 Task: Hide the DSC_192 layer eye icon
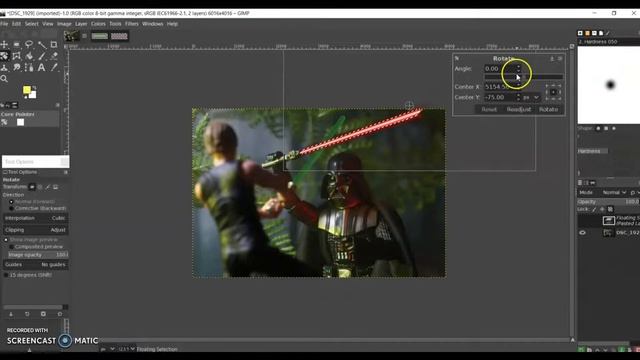(582, 233)
